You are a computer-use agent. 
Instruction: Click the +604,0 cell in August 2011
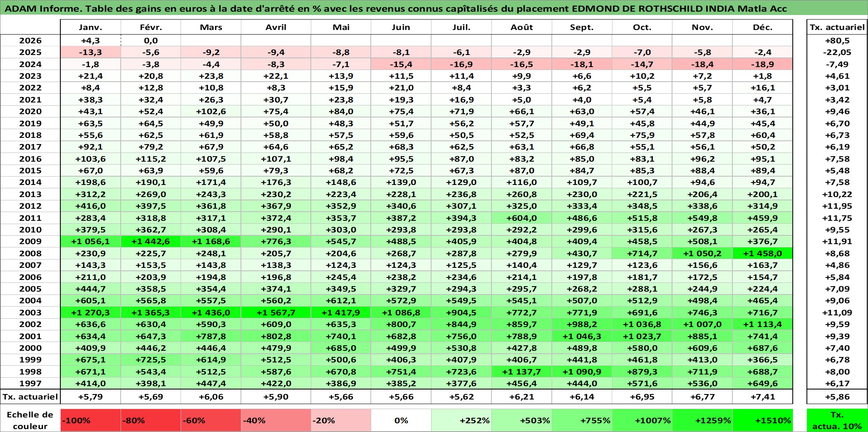coord(522,218)
